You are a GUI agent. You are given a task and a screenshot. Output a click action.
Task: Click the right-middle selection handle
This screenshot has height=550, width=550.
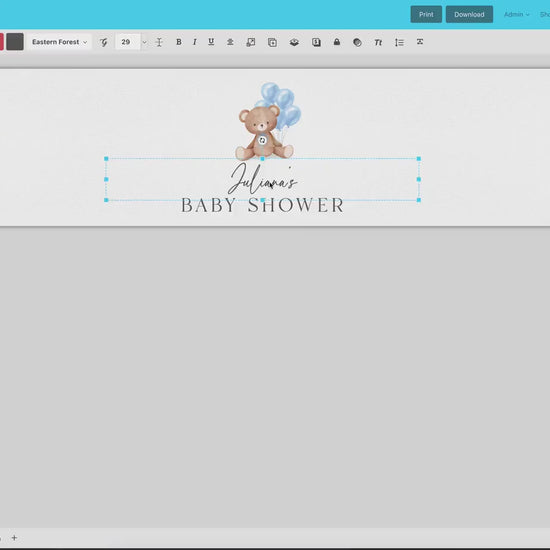pyautogui.click(x=418, y=179)
